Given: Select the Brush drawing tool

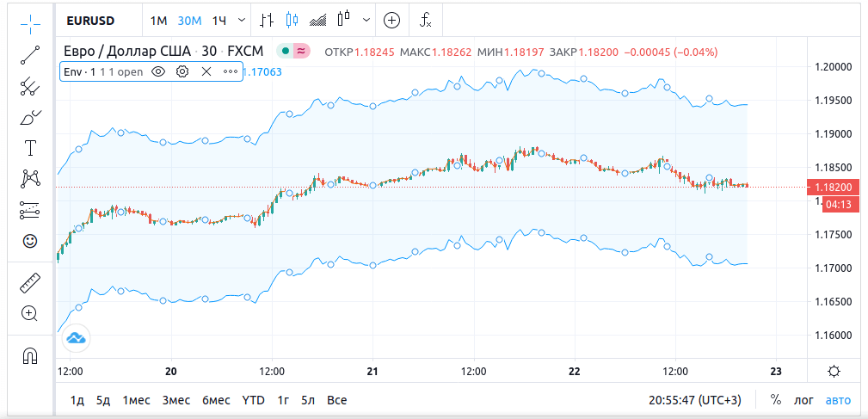Looking at the screenshot, I should tap(30, 117).
